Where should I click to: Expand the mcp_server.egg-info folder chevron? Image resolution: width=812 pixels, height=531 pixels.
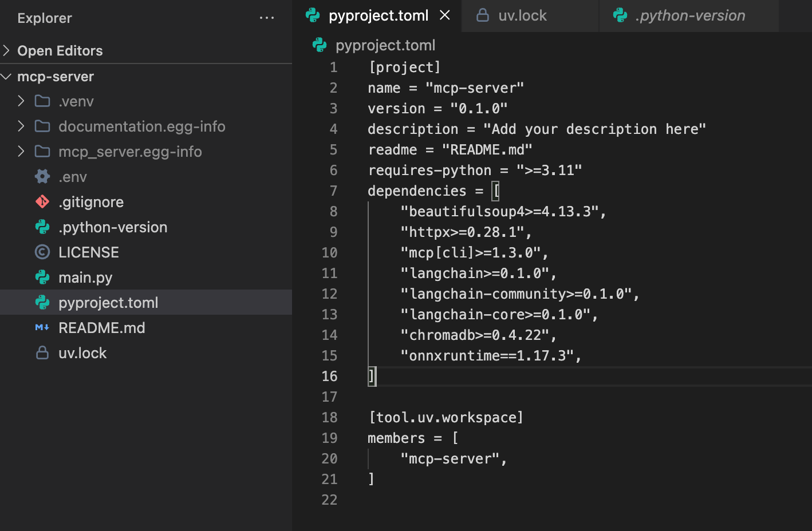point(21,151)
